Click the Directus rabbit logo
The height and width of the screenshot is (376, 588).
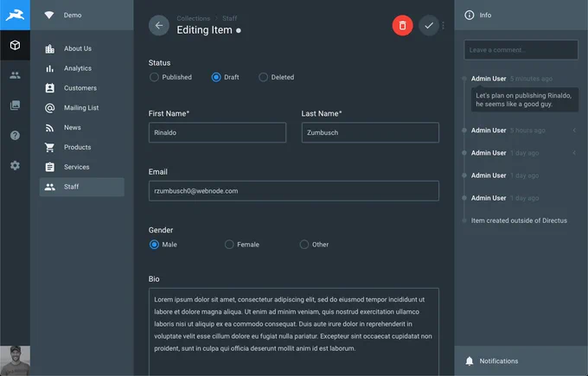15,15
